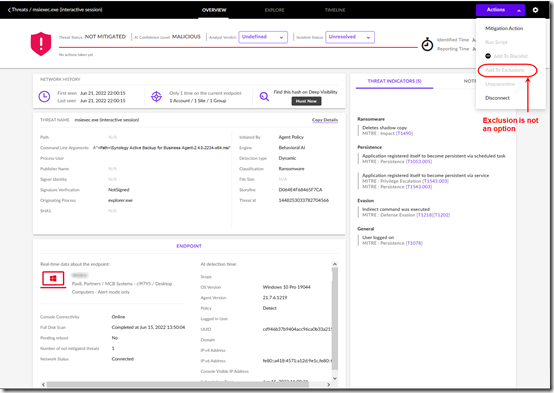Click the red threat shield icon

coord(41,44)
